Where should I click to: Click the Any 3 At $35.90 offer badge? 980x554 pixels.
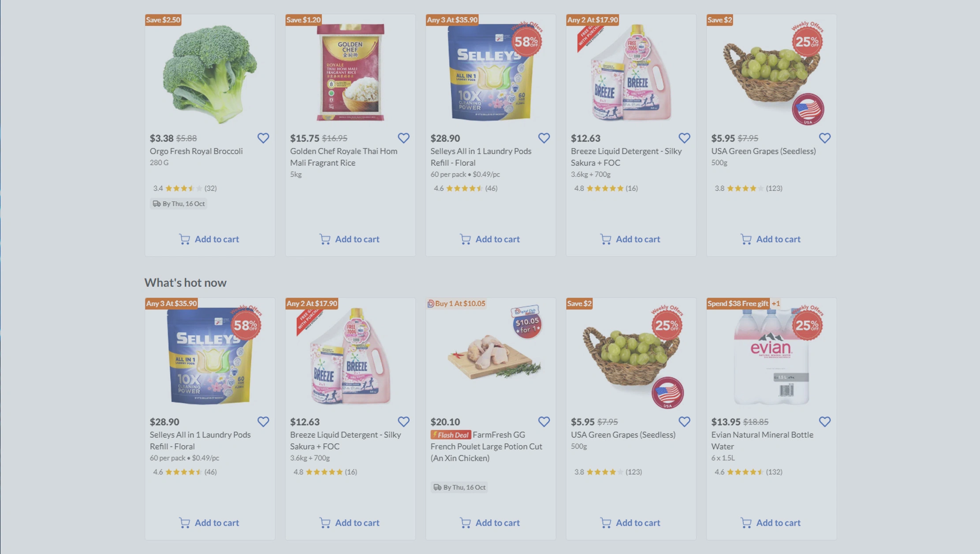point(452,19)
